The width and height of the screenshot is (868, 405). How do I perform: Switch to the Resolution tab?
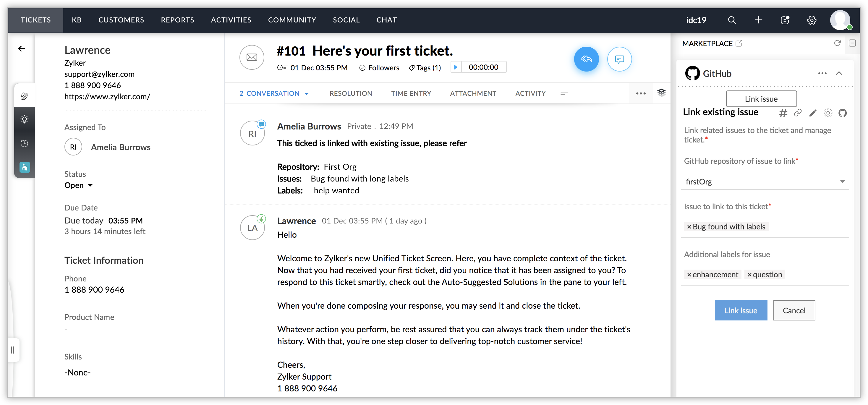pyautogui.click(x=350, y=93)
